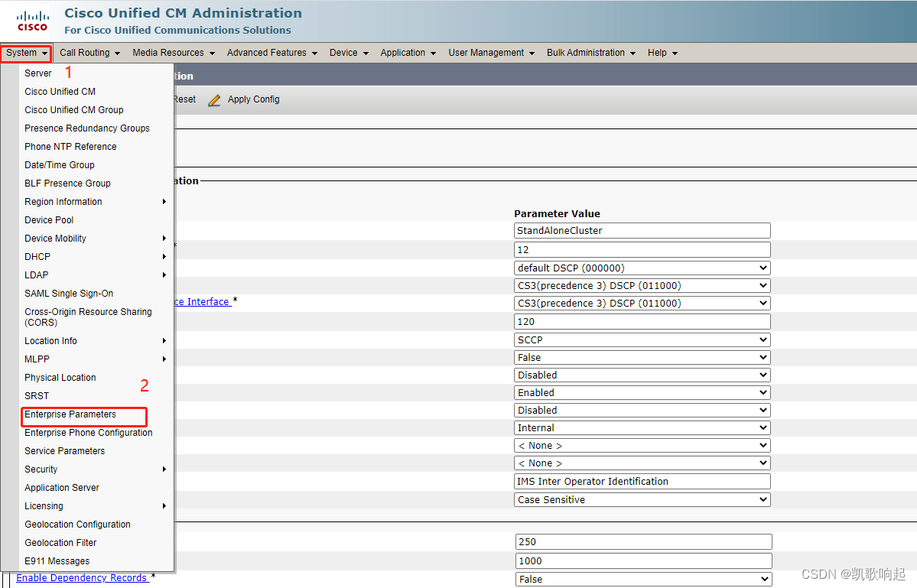Open the Enable Dependency Records link
The image size is (917, 588).
[82, 578]
